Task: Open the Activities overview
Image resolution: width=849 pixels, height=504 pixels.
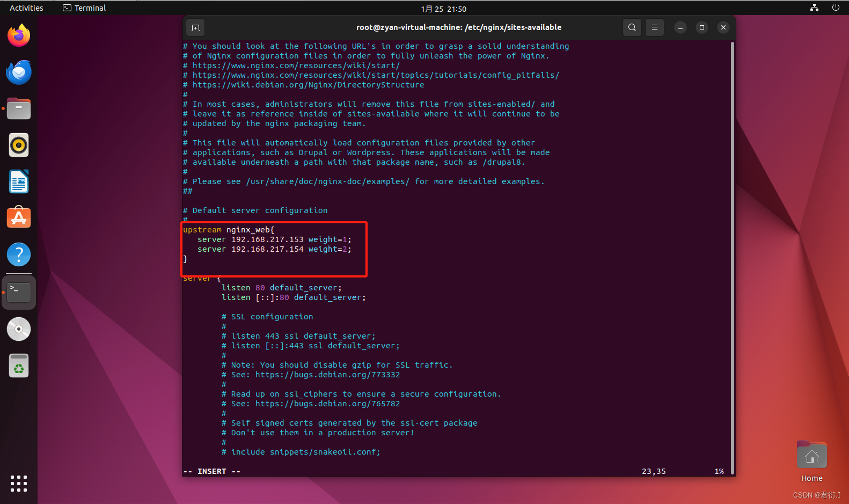Action: pyautogui.click(x=26, y=8)
